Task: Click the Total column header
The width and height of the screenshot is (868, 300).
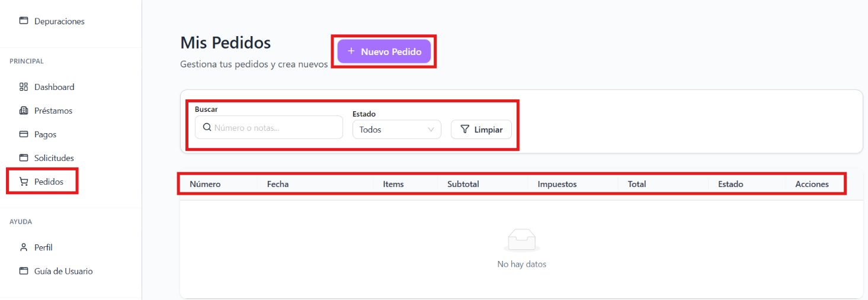Action: coord(637,184)
